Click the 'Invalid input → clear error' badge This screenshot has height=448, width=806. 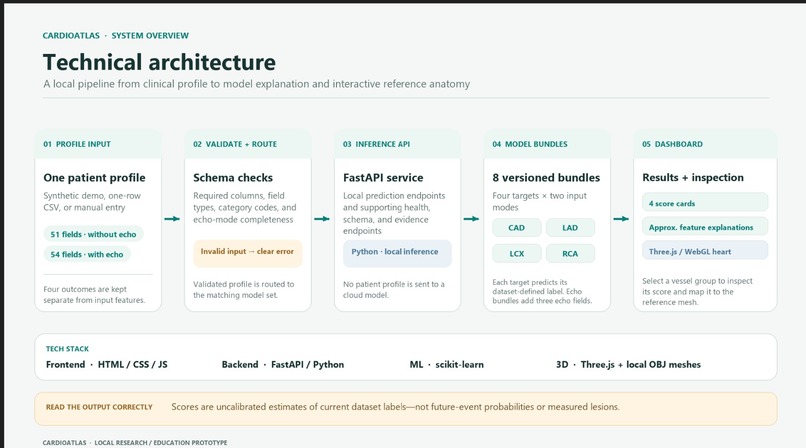click(x=248, y=253)
